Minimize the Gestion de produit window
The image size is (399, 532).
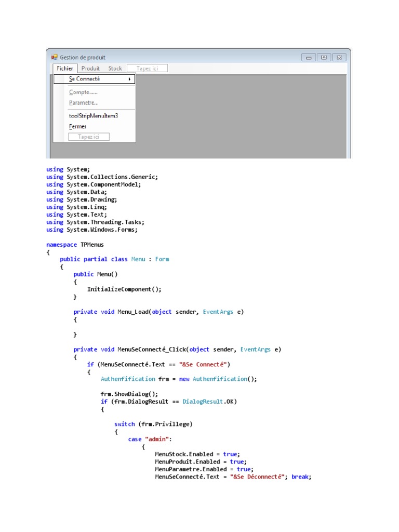tap(309, 57)
